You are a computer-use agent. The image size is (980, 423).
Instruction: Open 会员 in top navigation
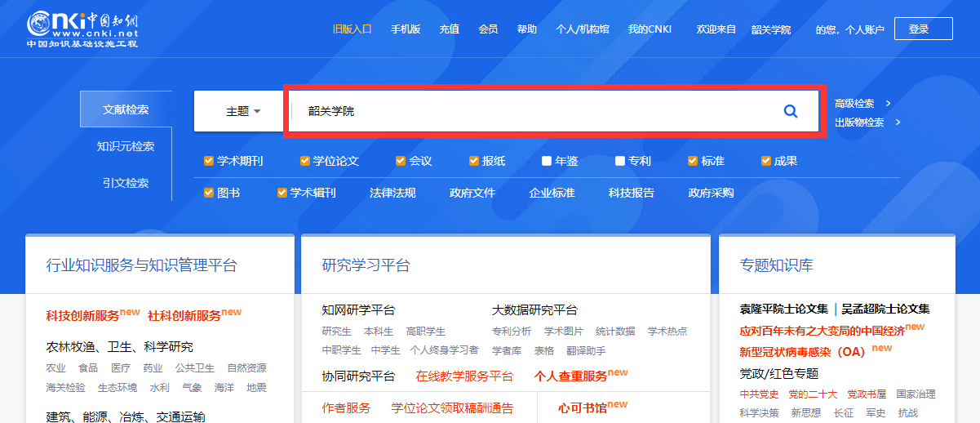tap(488, 29)
